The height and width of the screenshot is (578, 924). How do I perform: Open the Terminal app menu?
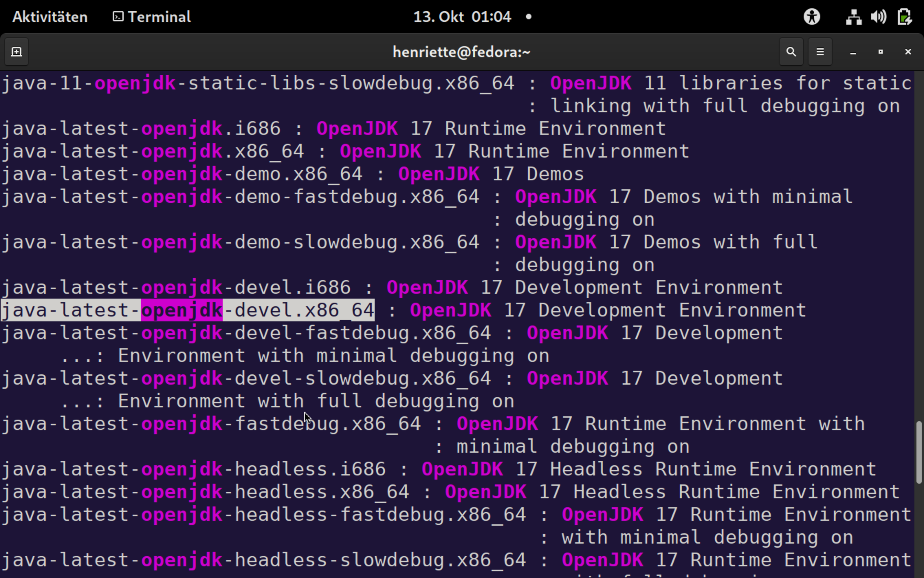(x=152, y=17)
